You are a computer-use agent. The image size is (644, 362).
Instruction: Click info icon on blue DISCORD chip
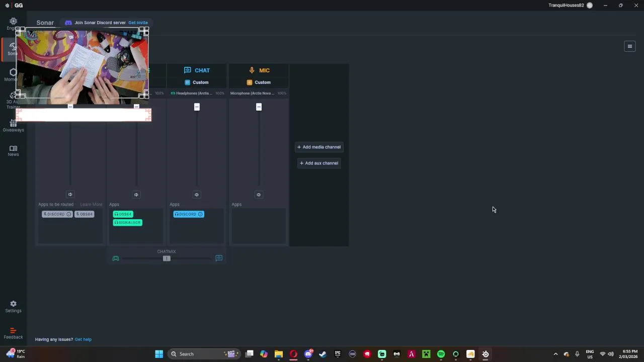pos(200,214)
